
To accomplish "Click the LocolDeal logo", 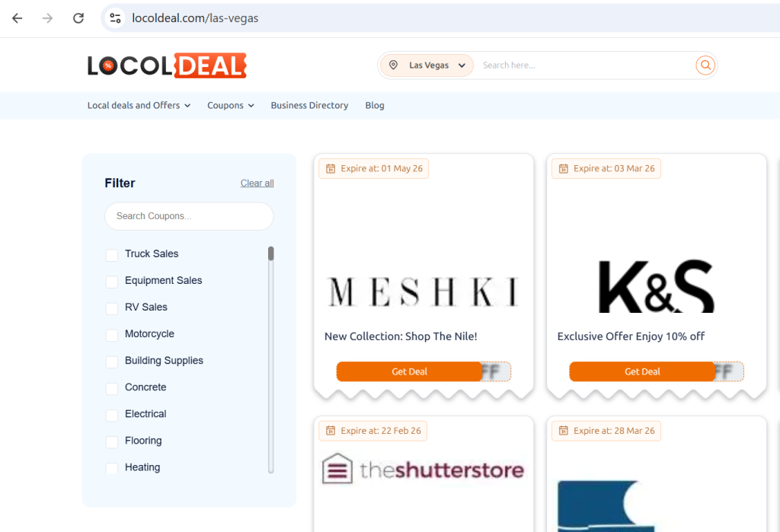I will pyautogui.click(x=167, y=66).
